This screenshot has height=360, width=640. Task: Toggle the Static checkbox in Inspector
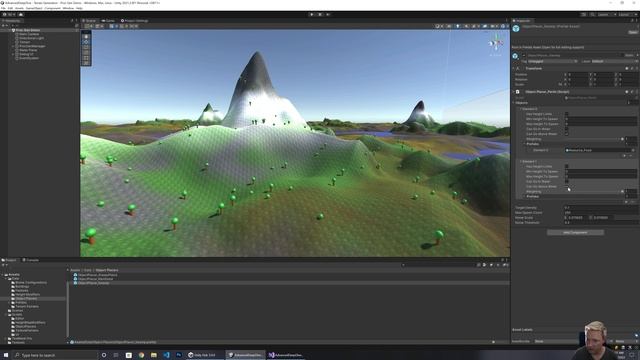623,55
